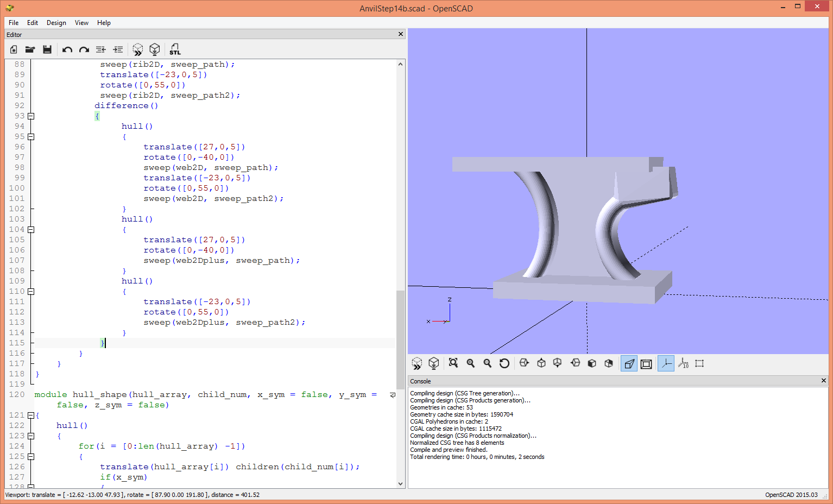Open a file using the folder icon

click(30, 49)
